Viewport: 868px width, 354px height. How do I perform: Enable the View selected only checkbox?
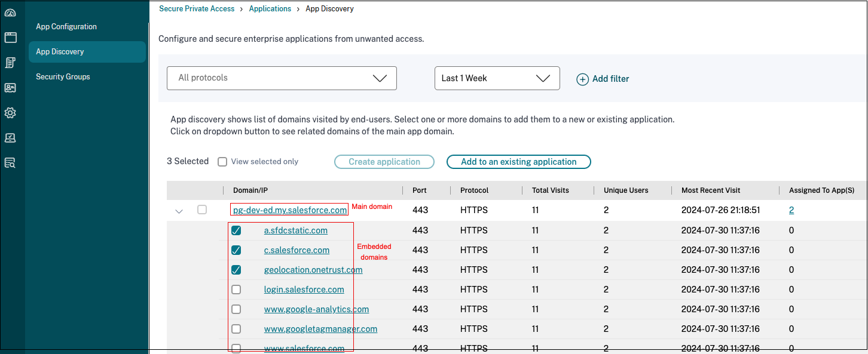[222, 162]
